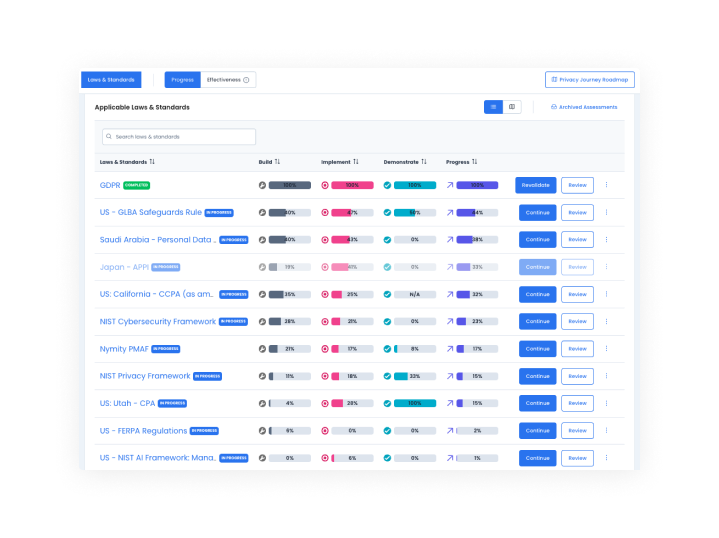Screen dimensions: 719x538
Task: Click Review for GDPR
Action: click(x=577, y=185)
